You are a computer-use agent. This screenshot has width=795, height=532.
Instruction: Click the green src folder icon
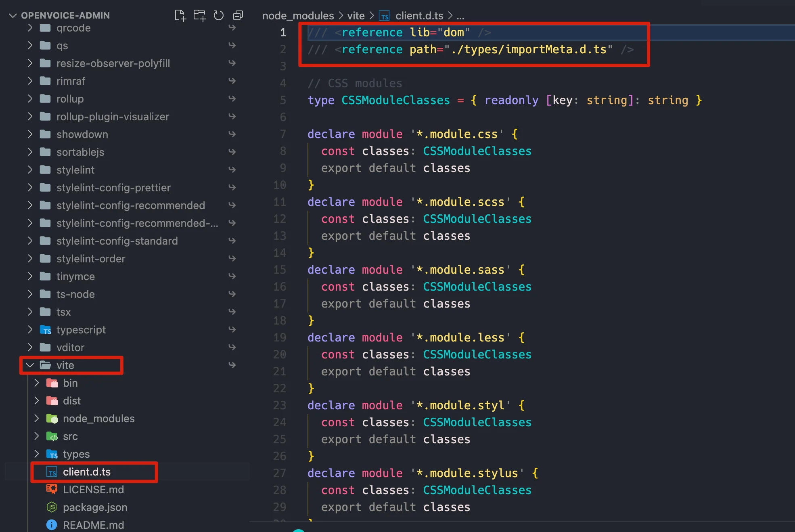coord(52,436)
